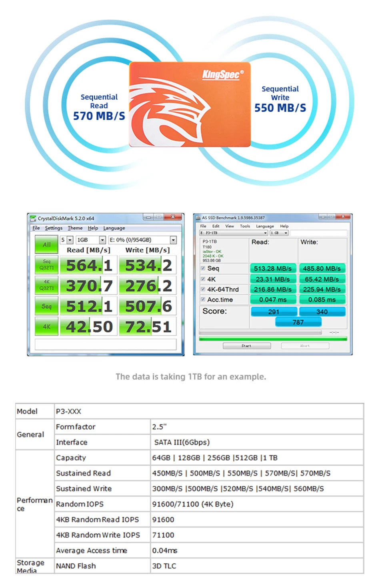Click the SATA III(6Gbps) interface cell
The height and width of the screenshot is (588, 380).
pos(257,442)
